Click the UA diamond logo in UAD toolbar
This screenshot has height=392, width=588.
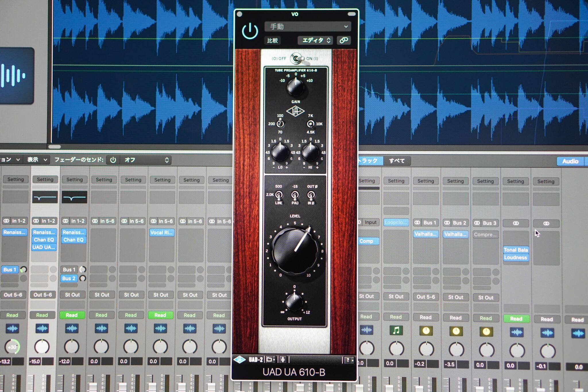[x=239, y=360]
